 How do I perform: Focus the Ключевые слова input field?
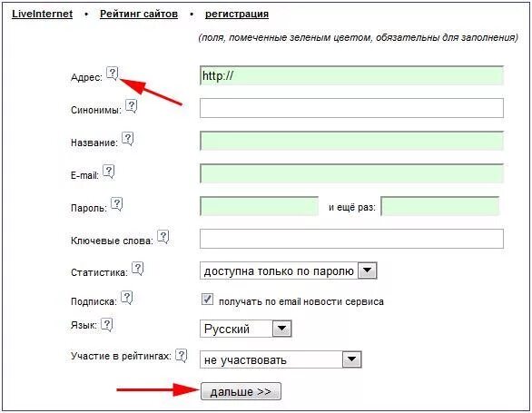[351, 239]
